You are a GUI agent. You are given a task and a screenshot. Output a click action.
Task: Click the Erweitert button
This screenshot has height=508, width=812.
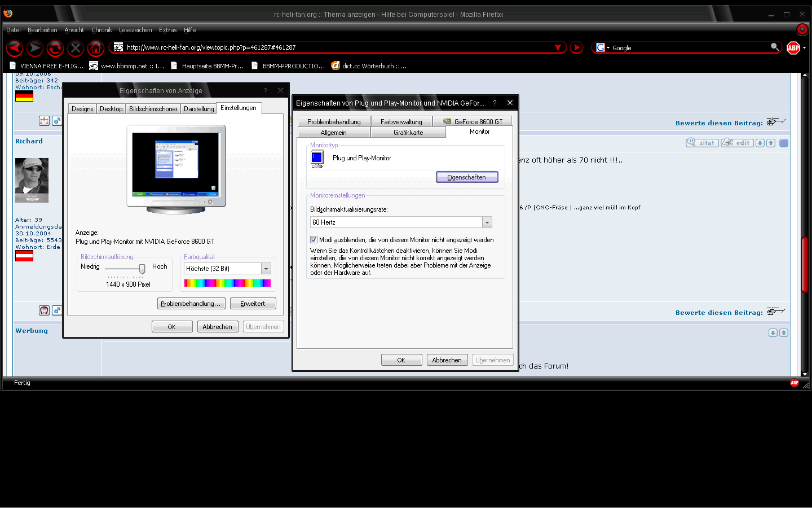(253, 304)
